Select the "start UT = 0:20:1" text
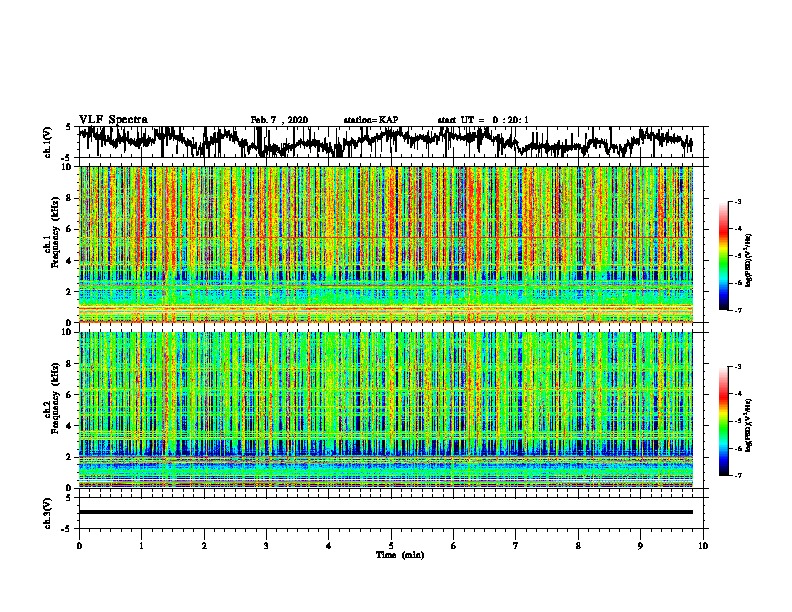 (x=483, y=120)
